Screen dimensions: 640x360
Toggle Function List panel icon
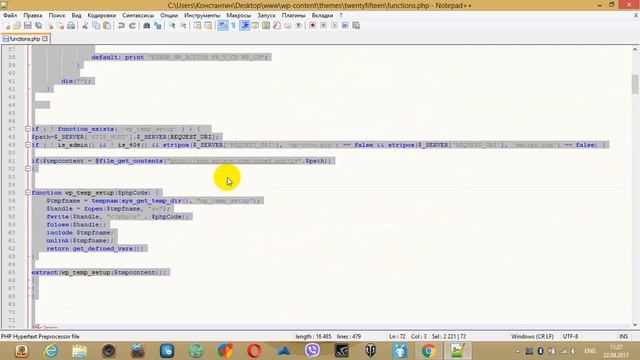coord(277,26)
